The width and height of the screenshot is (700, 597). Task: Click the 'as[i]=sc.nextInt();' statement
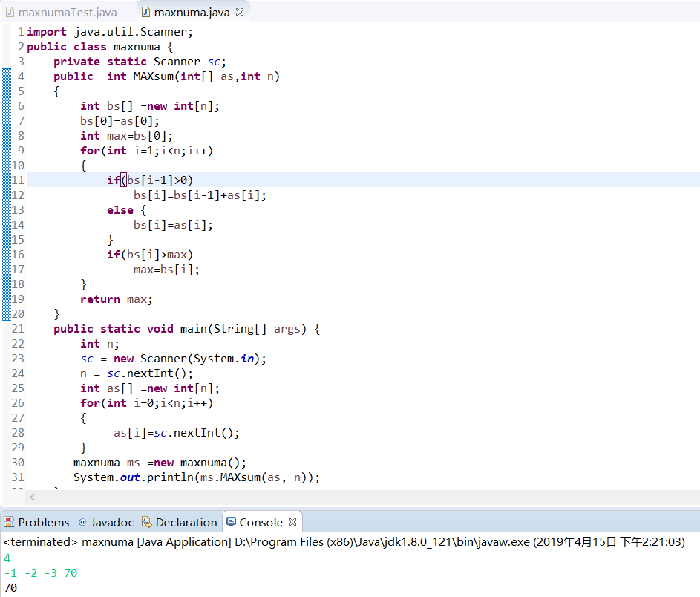point(177,433)
